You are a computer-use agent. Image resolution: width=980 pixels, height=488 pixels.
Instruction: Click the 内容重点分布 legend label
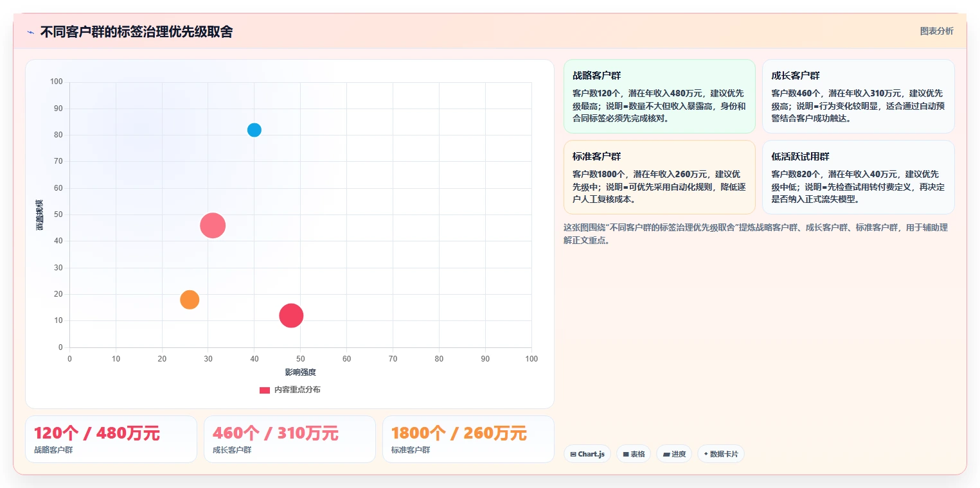297,390
